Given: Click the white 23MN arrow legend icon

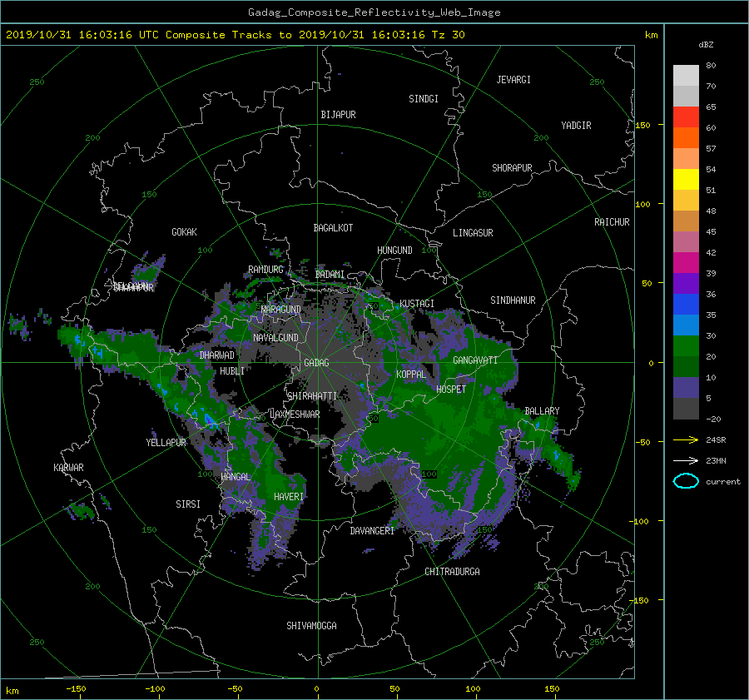Looking at the screenshot, I should (686, 460).
